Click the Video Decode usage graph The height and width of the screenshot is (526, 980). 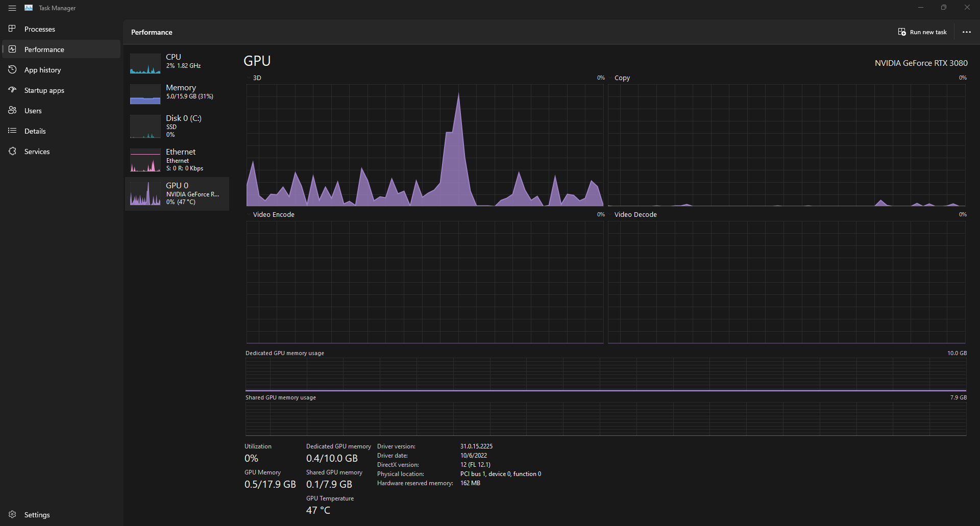click(x=787, y=282)
